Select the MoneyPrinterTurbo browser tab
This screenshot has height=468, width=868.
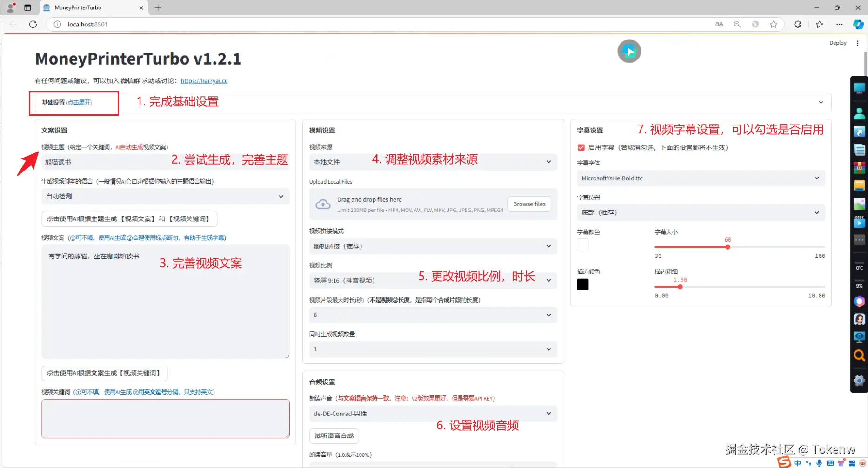pos(93,7)
